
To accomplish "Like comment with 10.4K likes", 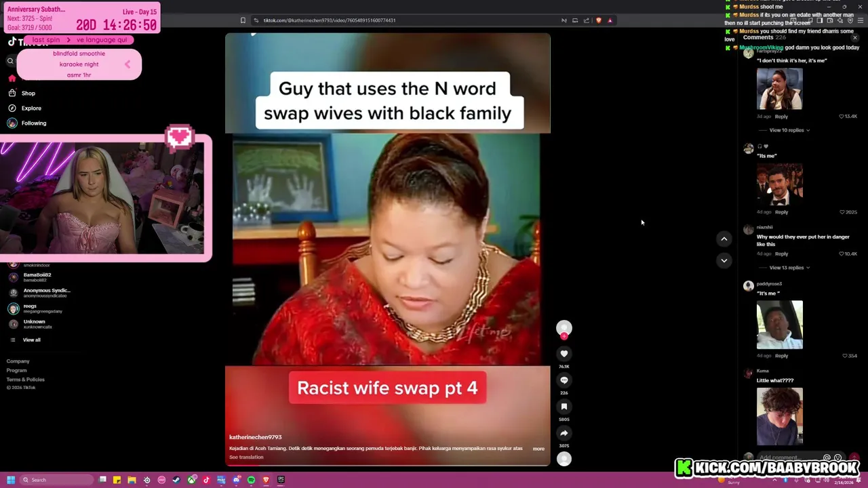I will (842, 253).
